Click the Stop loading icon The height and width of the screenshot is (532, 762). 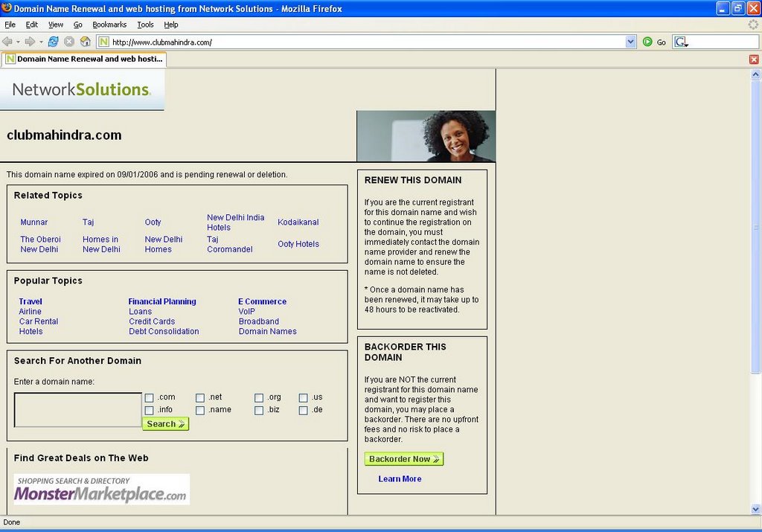pyautogui.click(x=69, y=42)
